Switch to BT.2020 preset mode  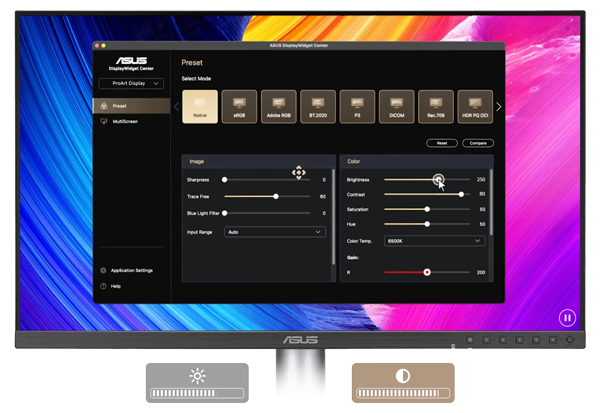(x=318, y=107)
